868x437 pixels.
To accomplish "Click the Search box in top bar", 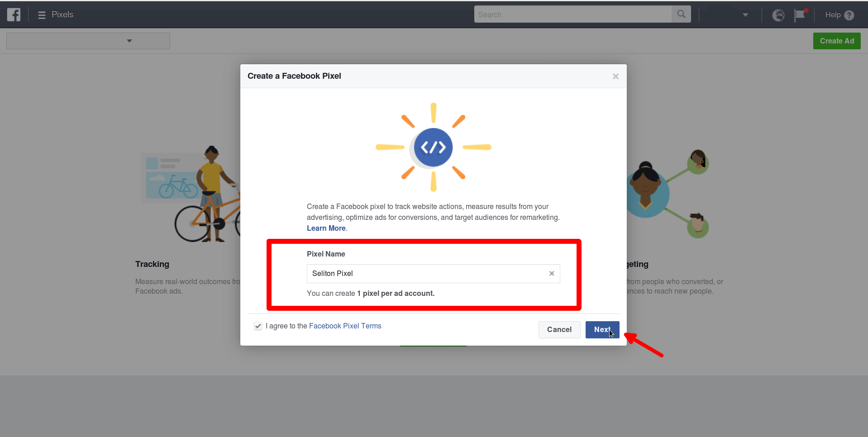I will [x=573, y=14].
